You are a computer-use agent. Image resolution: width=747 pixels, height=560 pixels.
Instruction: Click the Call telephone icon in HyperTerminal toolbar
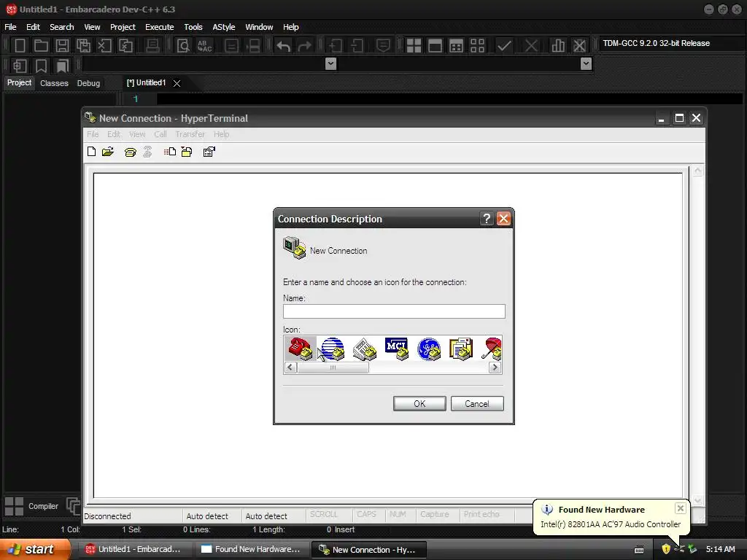coord(130,152)
